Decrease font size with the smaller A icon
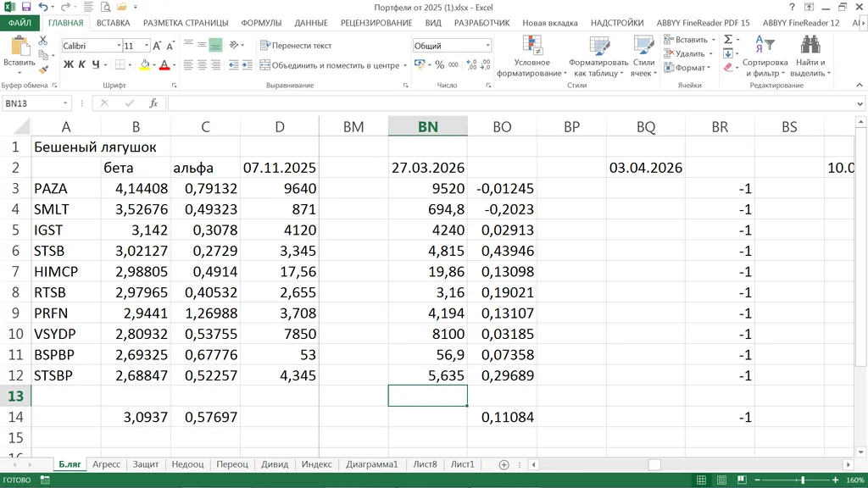Screen dimensions: 868x488 pyautogui.click(x=170, y=46)
